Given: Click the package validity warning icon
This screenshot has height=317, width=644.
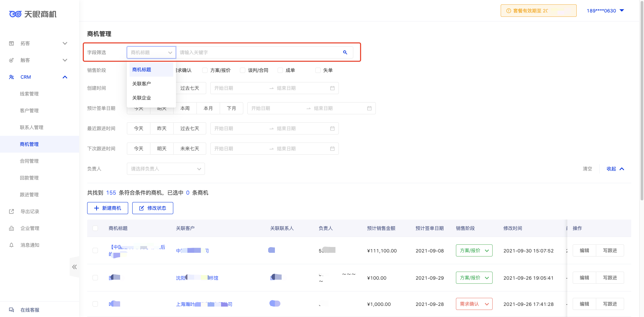Looking at the screenshot, I should pos(509,11).
